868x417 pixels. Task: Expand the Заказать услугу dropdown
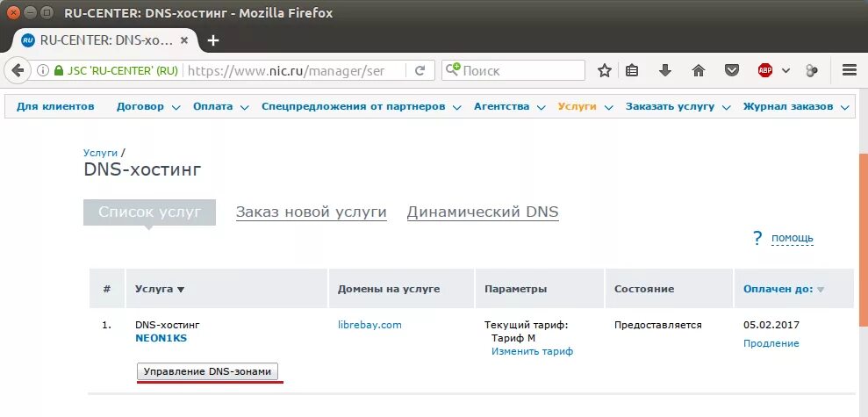(678, 106)
